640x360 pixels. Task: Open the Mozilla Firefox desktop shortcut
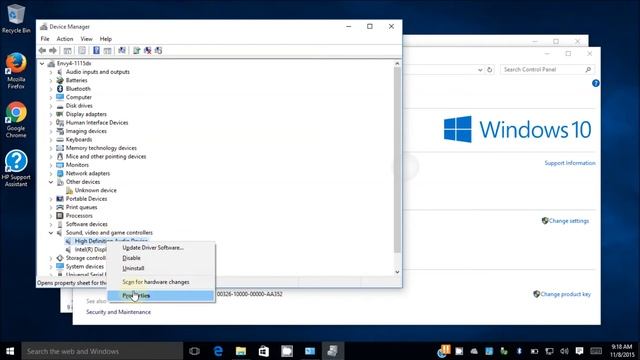pos(16,71)
